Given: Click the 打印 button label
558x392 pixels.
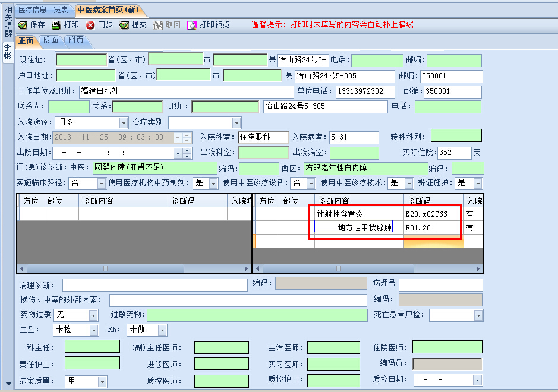Looking at the screenshot, I should [71, 24].
